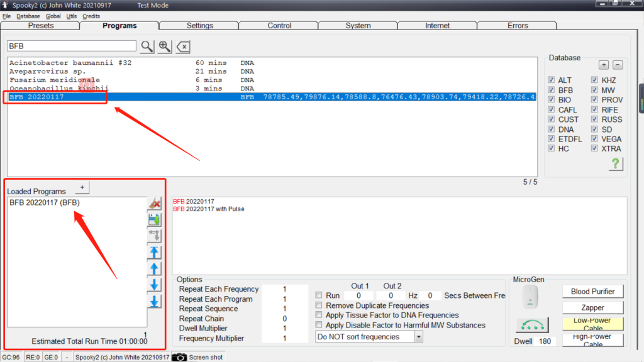Clear the search field with the backspace icon
644x362 pixels.
(x=183, y=47)
